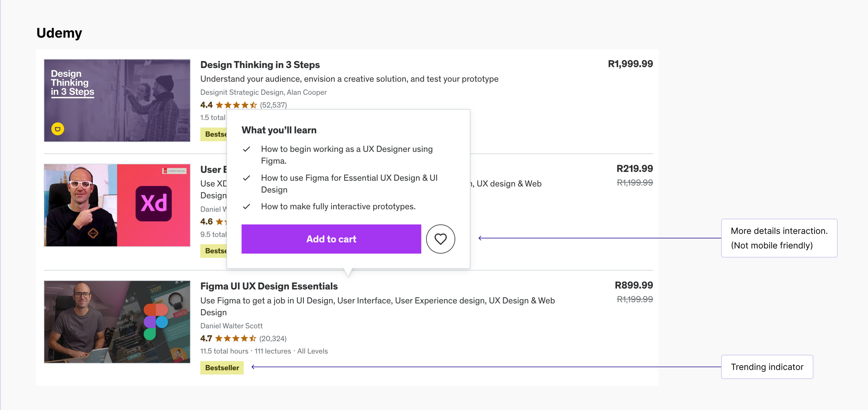Image resolution: width=868 pixels, height=410 pixels.
Task: Click the R899.99 price
Action: [633, 285]
